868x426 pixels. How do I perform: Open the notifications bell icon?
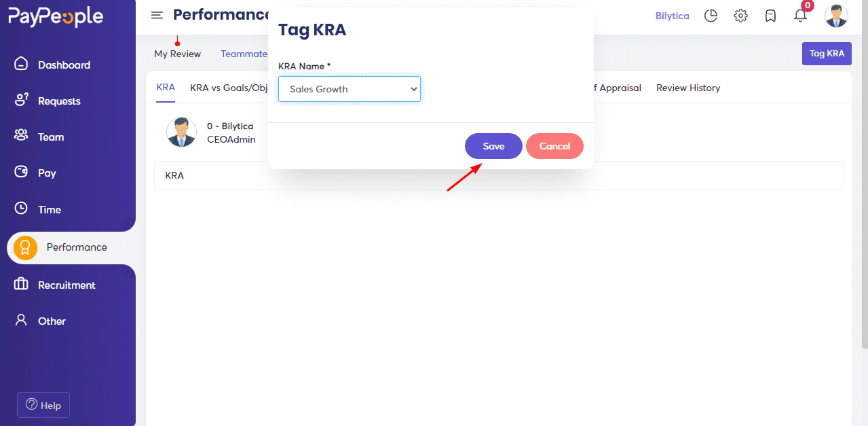pyautogui.click(x=801, y=16)
